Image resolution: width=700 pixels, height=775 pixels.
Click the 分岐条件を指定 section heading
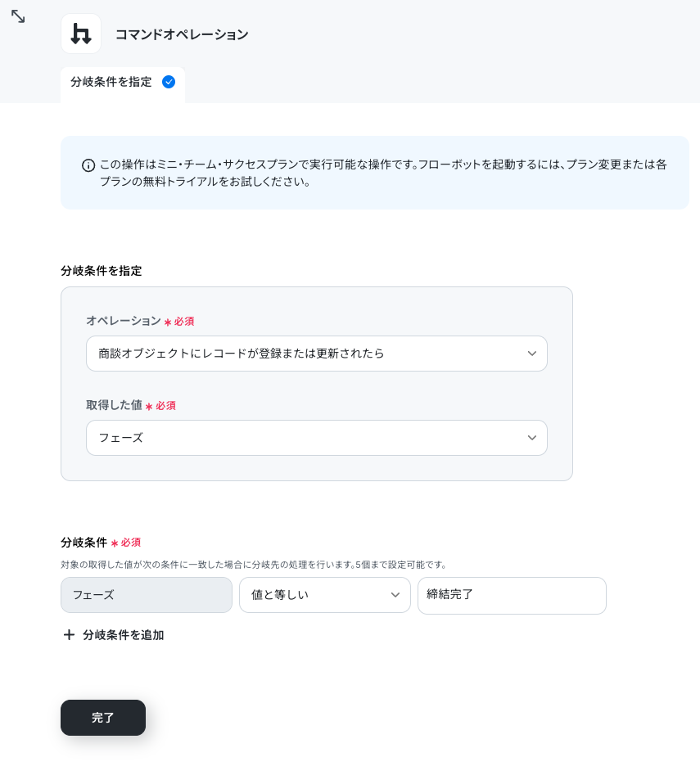click(x=102, y=270)
